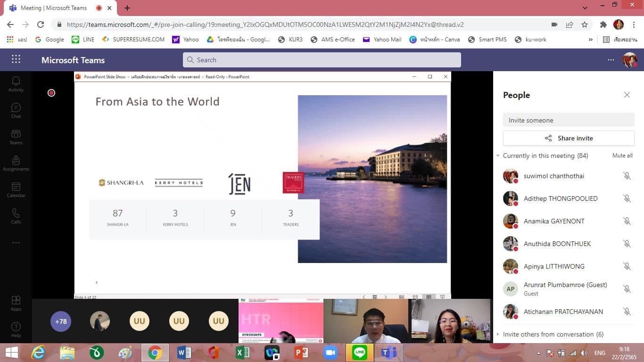
Task: Click video thumbnail of woman with headset
Action: (451, 321)
